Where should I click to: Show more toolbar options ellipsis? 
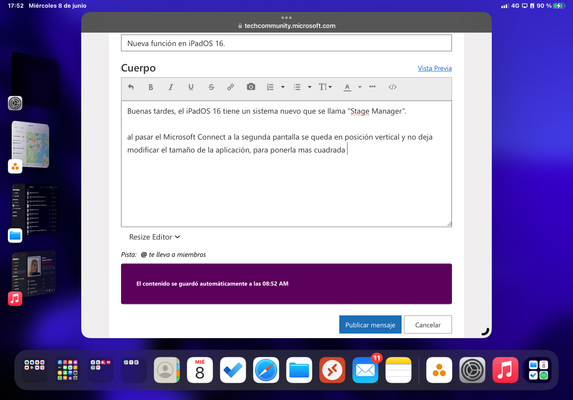372,87
